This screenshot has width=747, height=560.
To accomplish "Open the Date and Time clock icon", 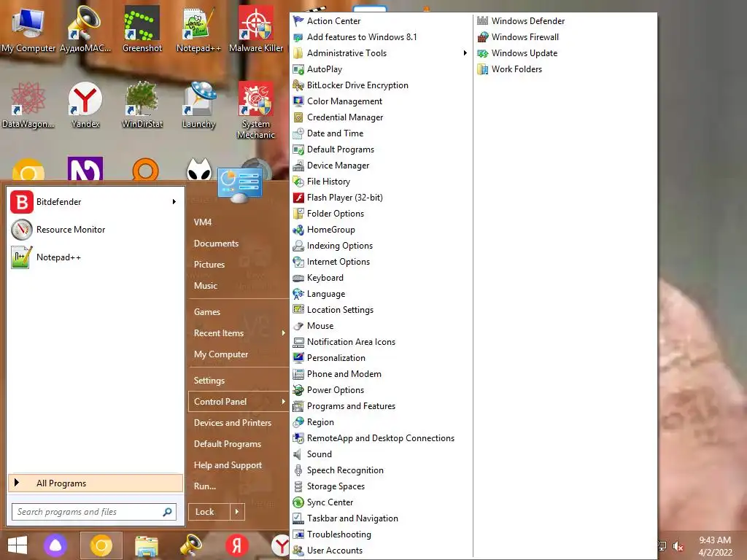I will (x=298, y=133).
